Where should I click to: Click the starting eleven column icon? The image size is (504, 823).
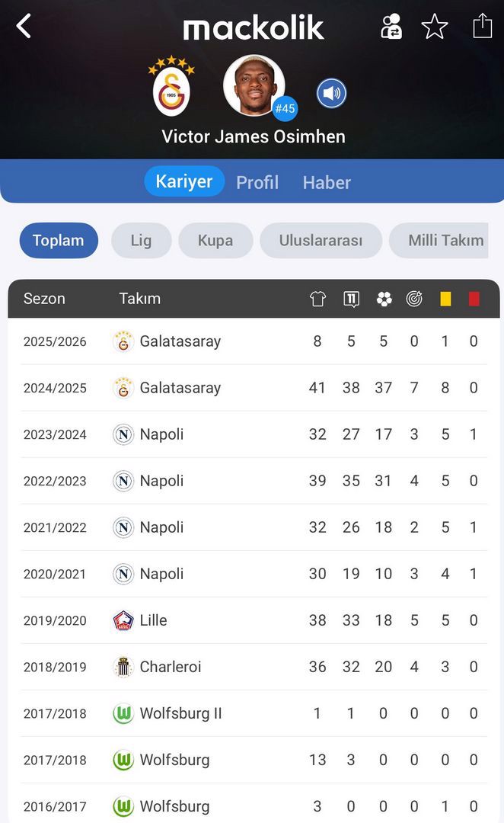[351, 299]
